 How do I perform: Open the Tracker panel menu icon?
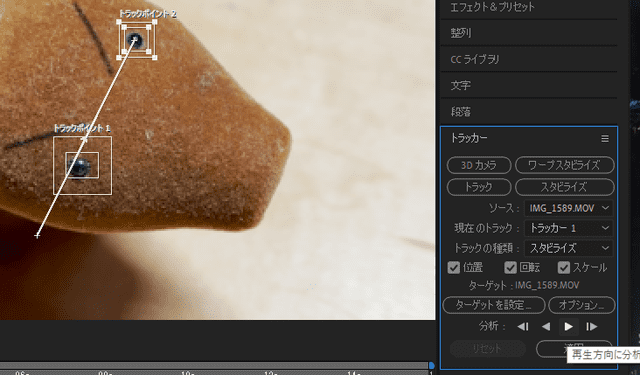605,139
